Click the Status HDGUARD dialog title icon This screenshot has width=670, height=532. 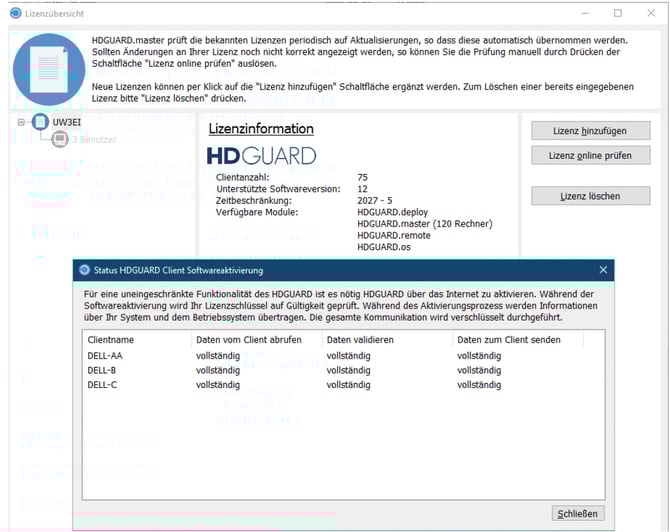point(85,270)
